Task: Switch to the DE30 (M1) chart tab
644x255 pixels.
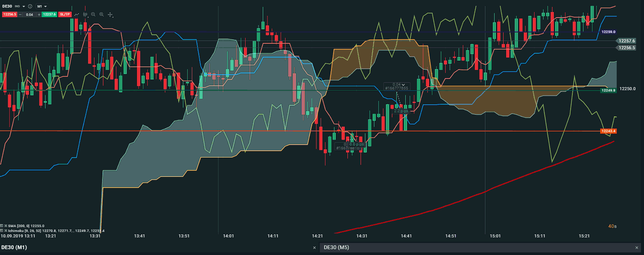Action: 14,247
